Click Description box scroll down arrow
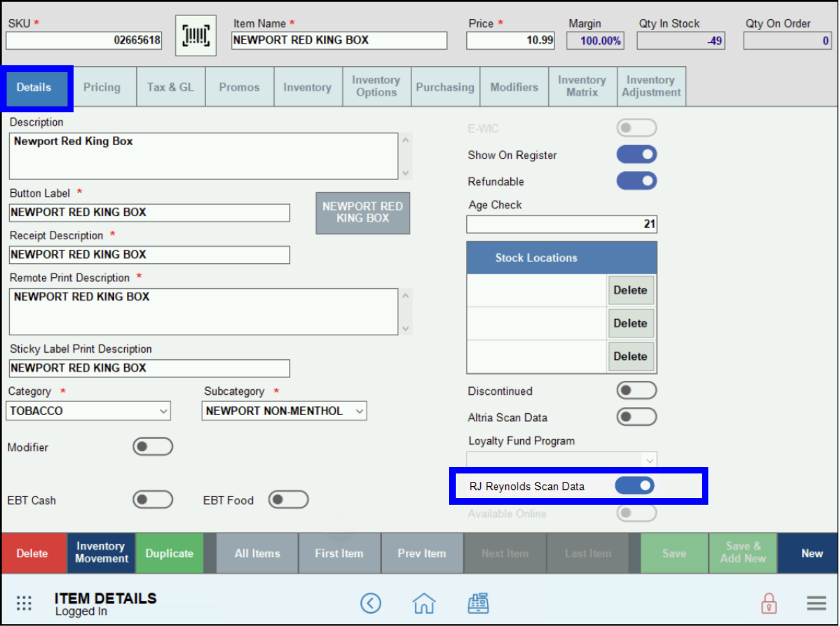This screenshot has height=626, width=840. (406, 172)
